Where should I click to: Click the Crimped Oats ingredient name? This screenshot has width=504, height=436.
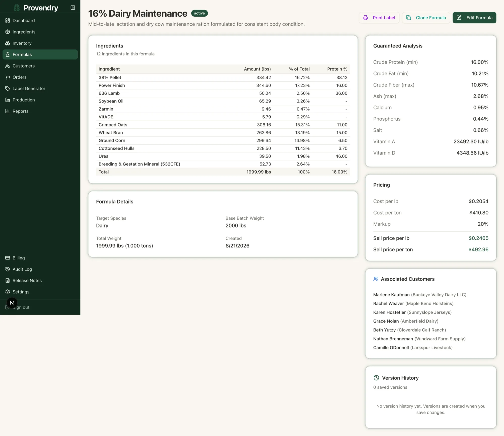tap(113, 125)
